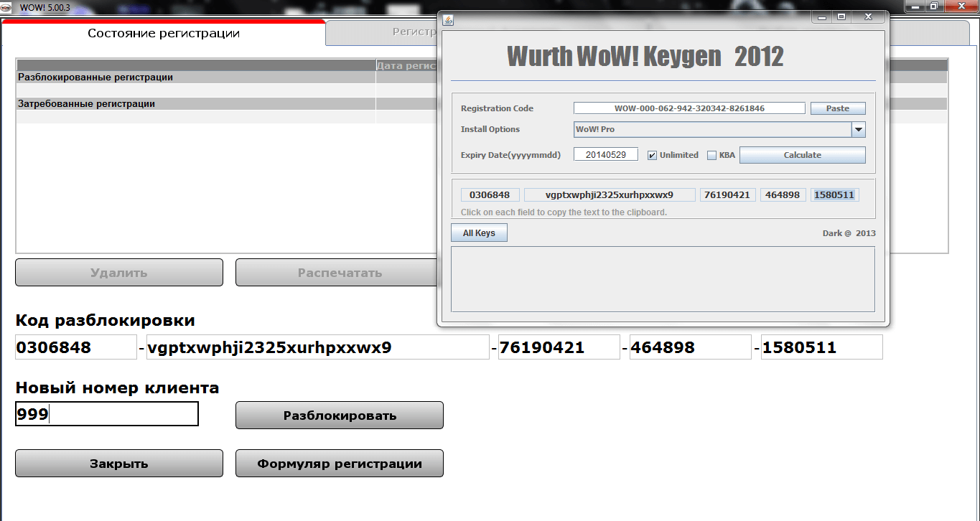Viewport: 980px width, 521px height.
Task: Minimize the Wurth WoW! Keygen window
Action: (821, 17)
